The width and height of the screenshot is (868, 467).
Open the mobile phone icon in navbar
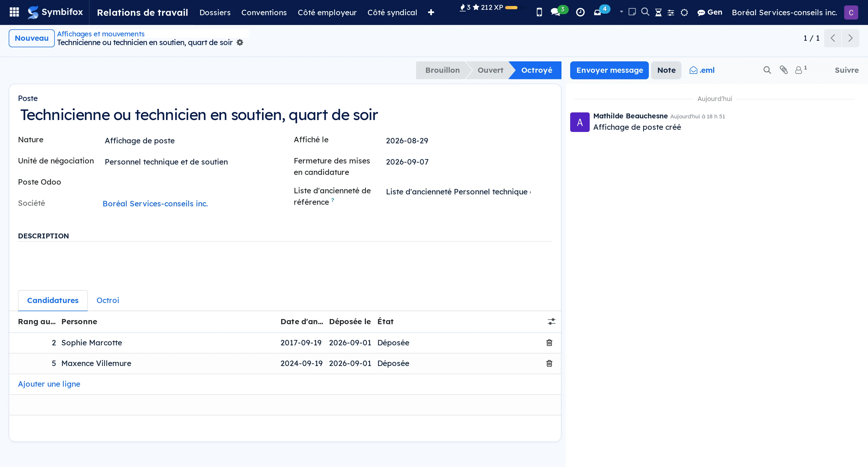pos(539,12)
